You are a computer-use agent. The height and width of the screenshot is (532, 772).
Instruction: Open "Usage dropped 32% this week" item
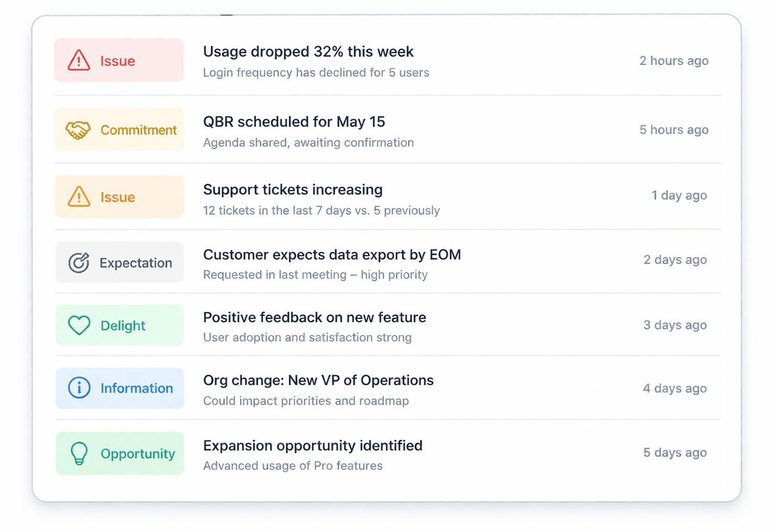pyautogui.click(x=308, y=52)
